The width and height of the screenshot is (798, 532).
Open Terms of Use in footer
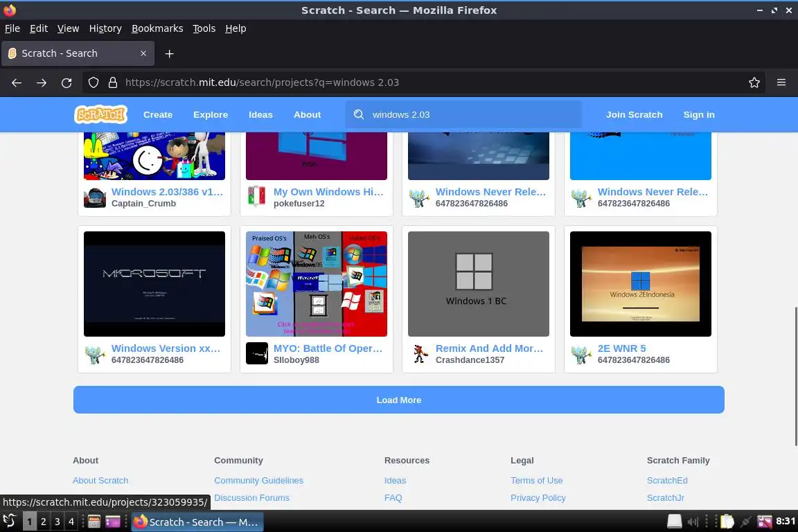click(536, 480)
